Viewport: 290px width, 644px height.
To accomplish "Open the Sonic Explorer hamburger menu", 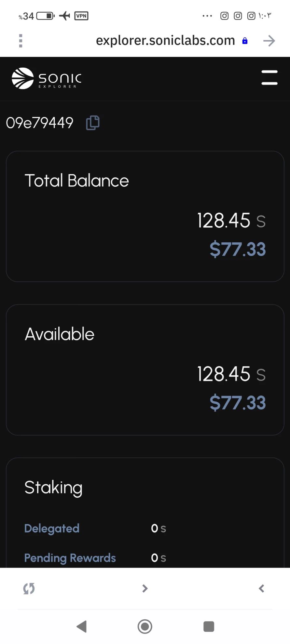I will click(269, 78).
